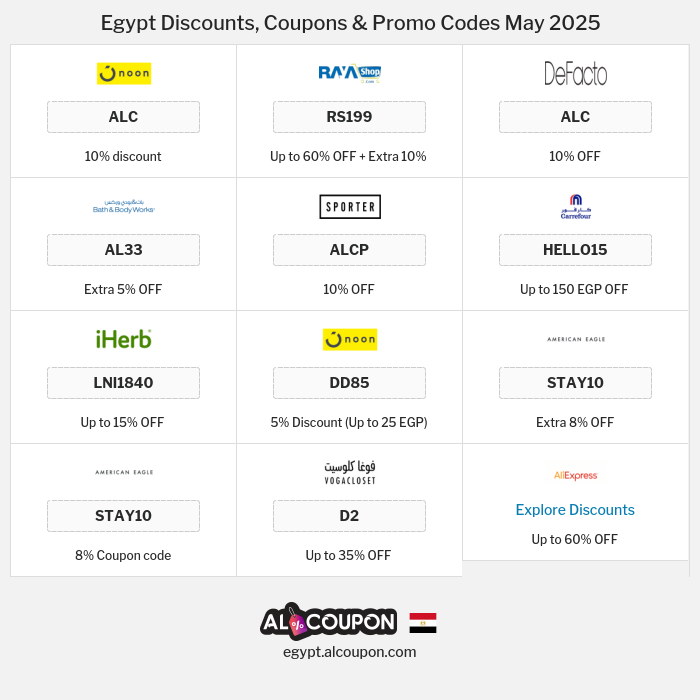Copy the D2 VogaCloset code

(x=349, y=516)
